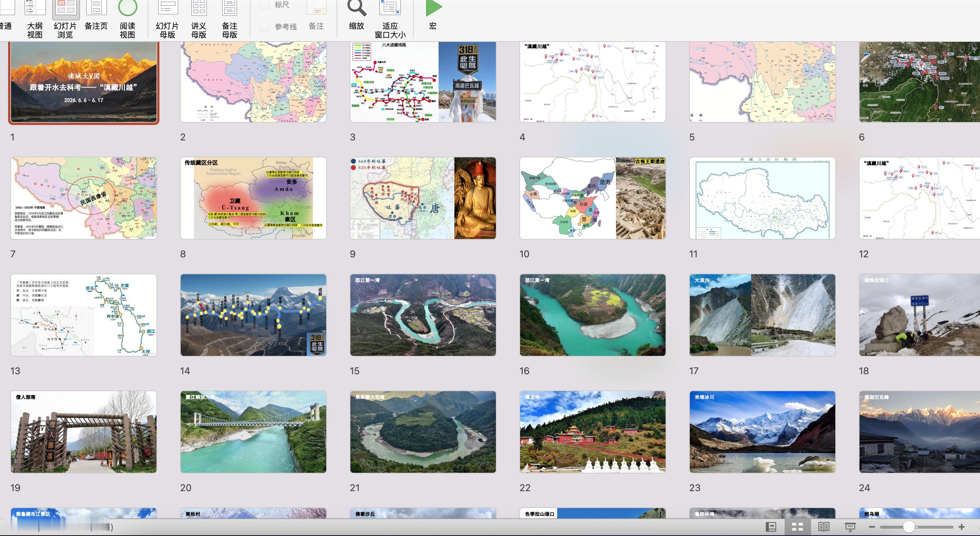Screen dimensions: 980x536
Task: Select slide 14 318 elevation route thumbnail
Action: (253, 315)
